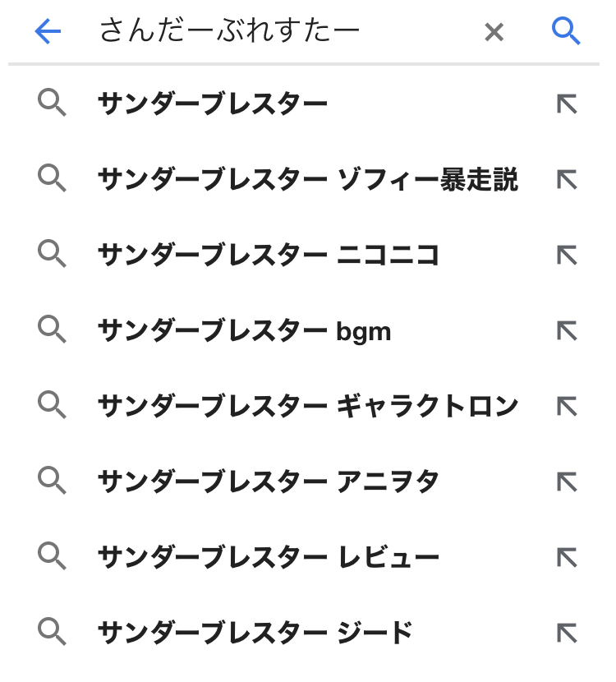616x682 pixels.
Task: Clear the search text with X
Action: pyautogui.click(x=494, y=32)
